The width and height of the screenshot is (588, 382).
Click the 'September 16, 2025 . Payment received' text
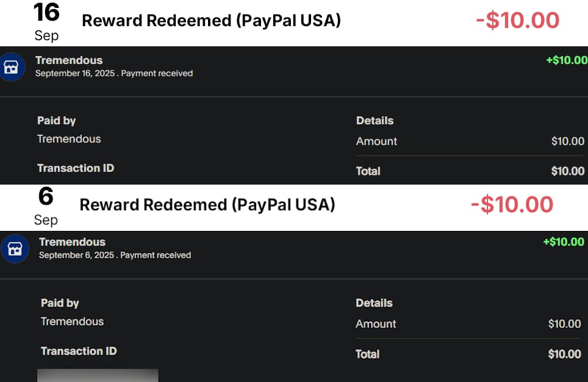pyautogui.click(x=114, y=74)
